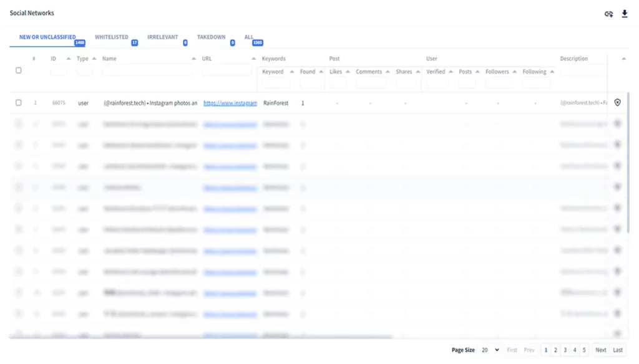
Task: Click the Next page button
Action: coord(601,350)
